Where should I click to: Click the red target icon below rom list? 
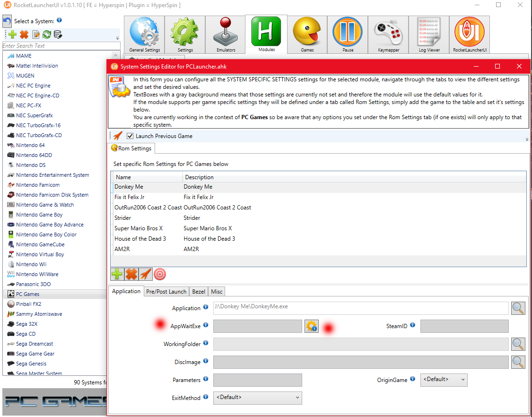(160, 274)
